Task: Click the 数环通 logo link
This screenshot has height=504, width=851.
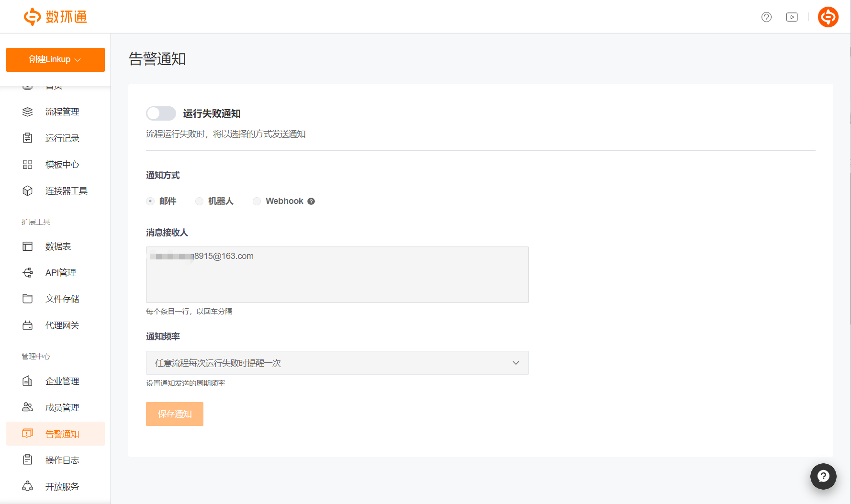Action: pos(56,17)
